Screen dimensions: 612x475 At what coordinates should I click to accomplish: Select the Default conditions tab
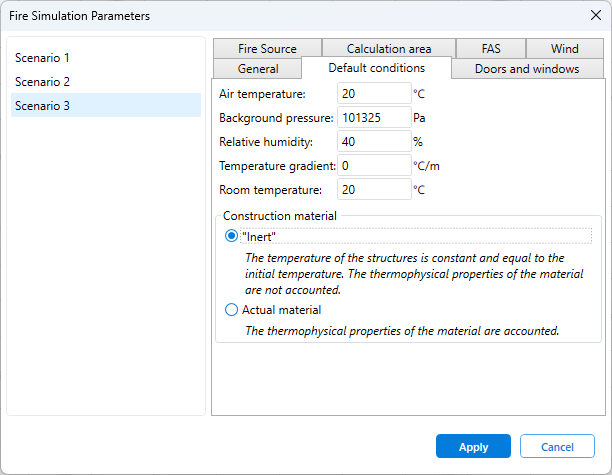coord(376,68)
